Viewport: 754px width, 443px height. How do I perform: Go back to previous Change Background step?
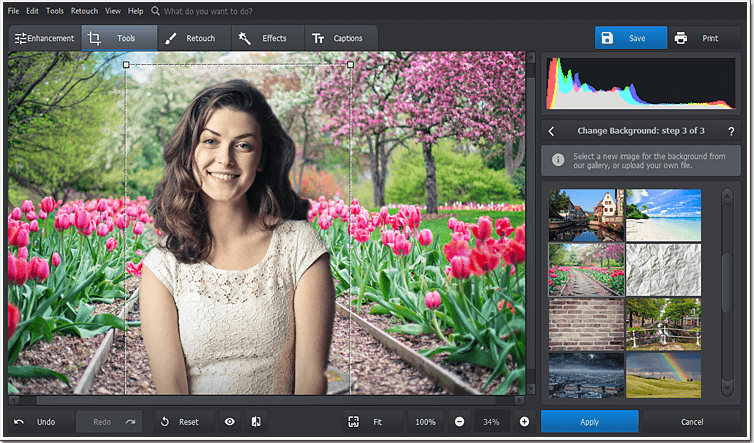click(x=552, y=131)
